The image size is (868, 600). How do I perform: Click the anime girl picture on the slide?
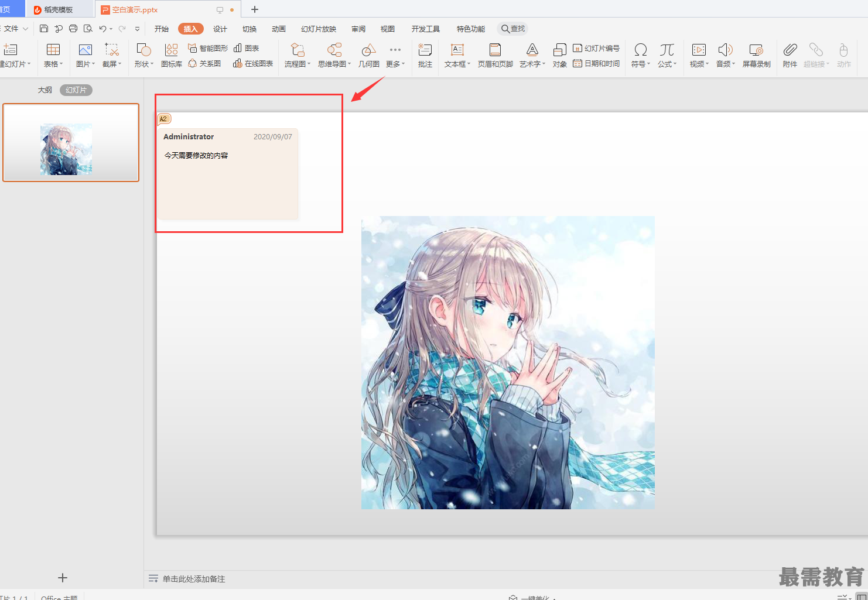(508, 362)
